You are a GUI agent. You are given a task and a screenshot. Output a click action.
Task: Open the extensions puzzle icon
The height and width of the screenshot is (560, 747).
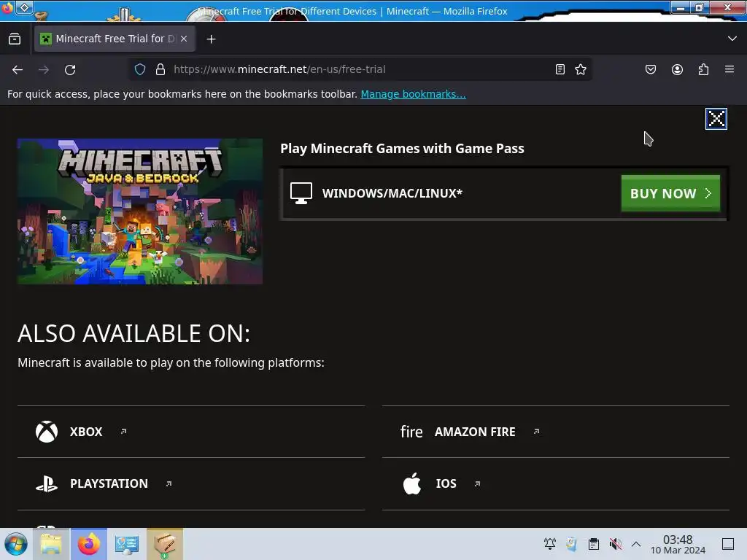[703, 69]
